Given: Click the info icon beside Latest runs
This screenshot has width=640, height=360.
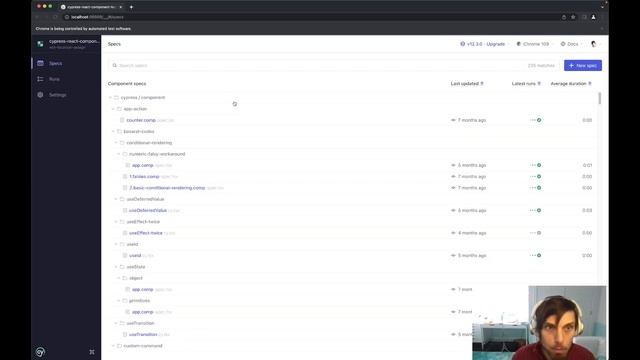Looking at the screenshot, I should 539,84.
